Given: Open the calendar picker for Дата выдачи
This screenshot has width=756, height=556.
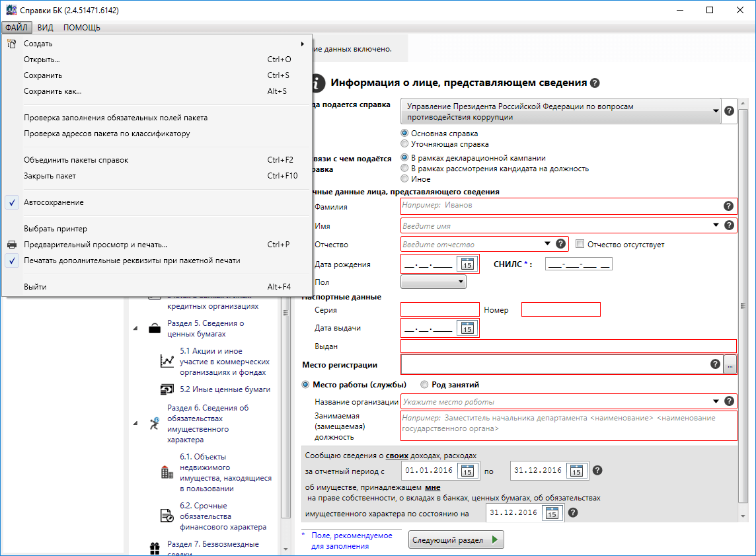Looking at the screenshot, I should (x=467, y=328).
